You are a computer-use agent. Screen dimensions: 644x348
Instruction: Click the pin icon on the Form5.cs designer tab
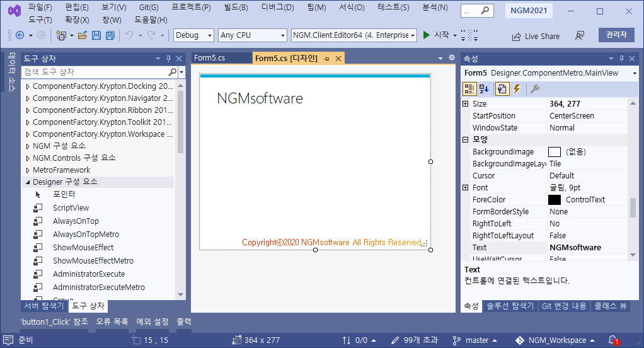326,59
